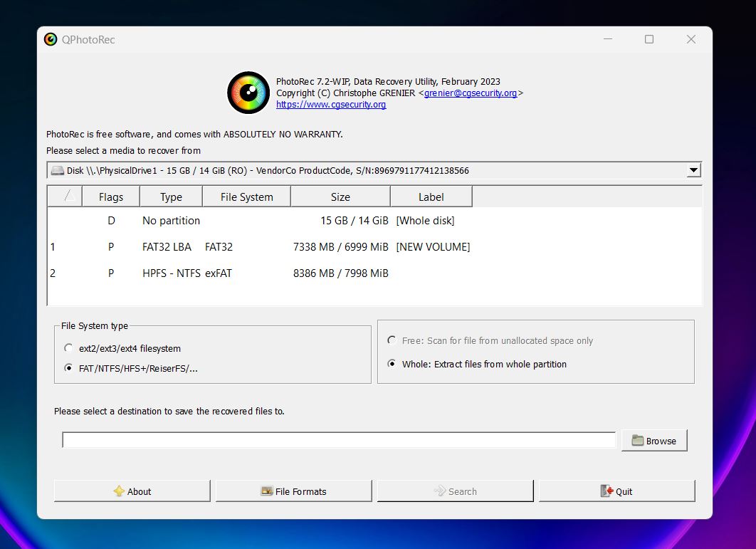Click the QPhotoRec title bar app icon
Screen dimensions: 756x549
pos(51,40)
